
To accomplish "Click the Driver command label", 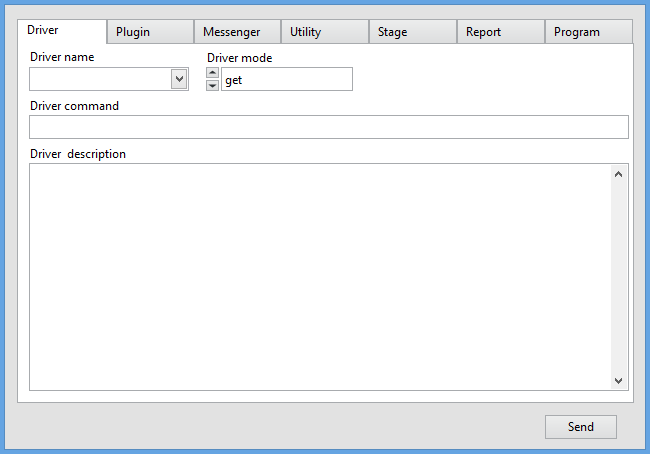I will click(x=74, y=106).
